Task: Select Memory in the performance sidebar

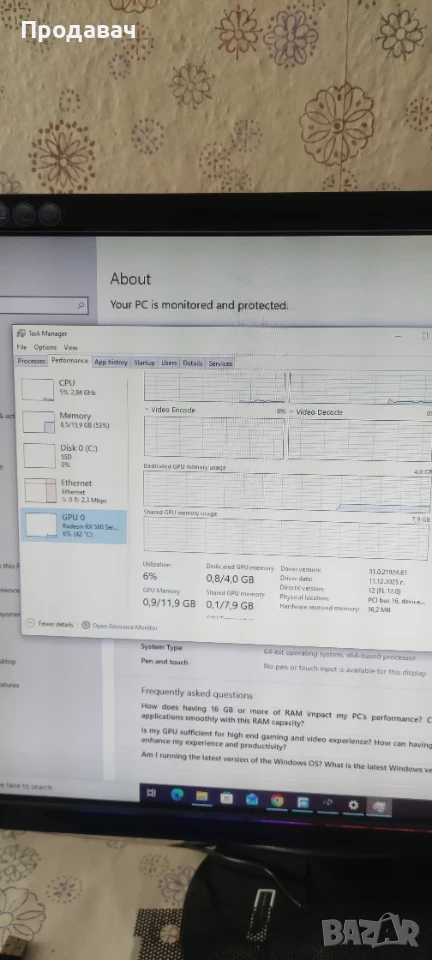Action: tap(73, 421)
